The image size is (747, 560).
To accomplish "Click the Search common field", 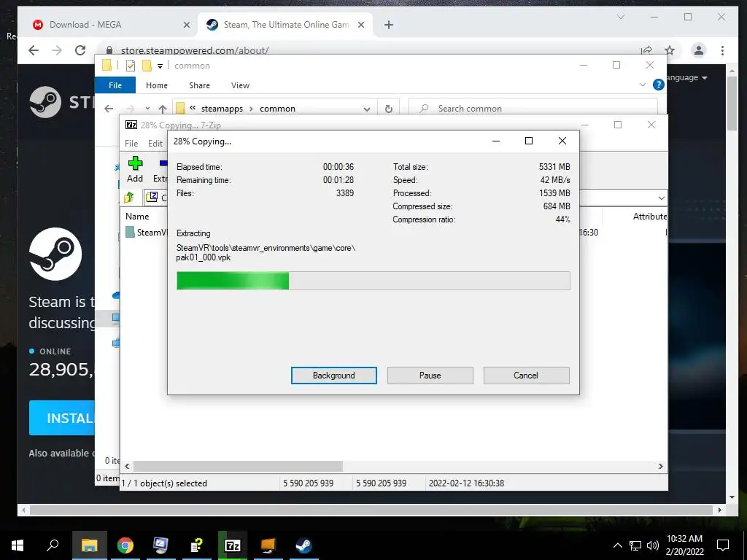I will click(533, 109).
